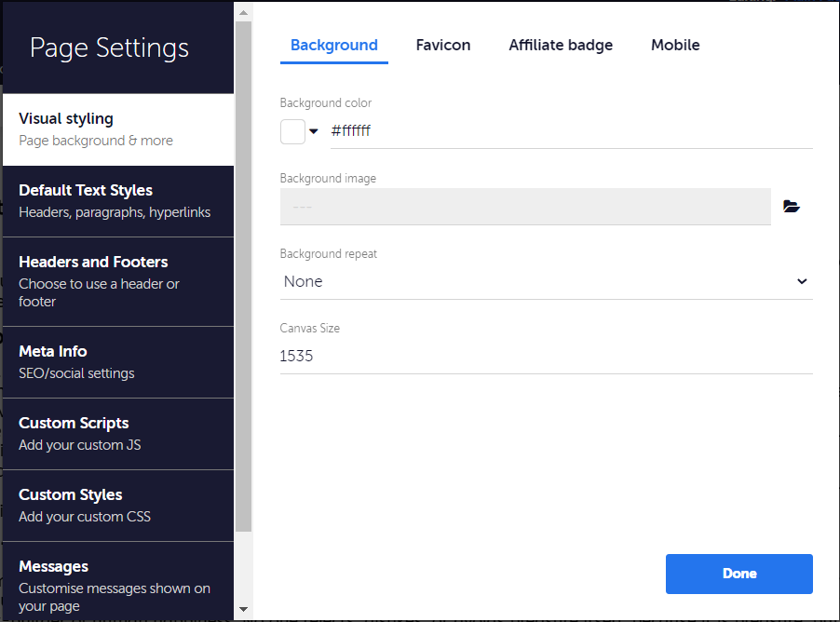Open the background image folder browser icon

click(x=791, y=207)
